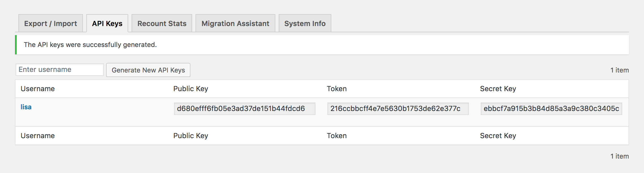
Task: Click the bottom Username column footer
Action: (38, 136)
